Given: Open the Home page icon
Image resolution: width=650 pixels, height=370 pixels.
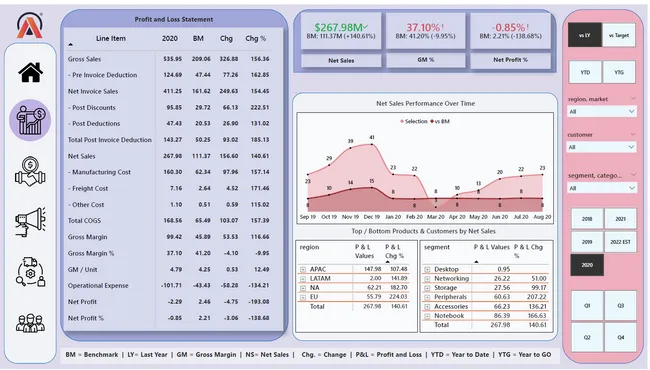Looking at the screenshot, I should 30,72.
